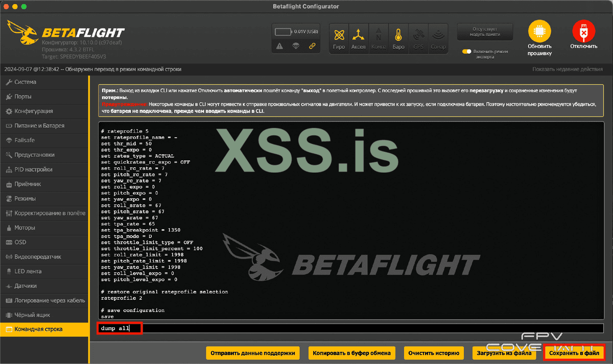Click the warning triangle status icon
Viewport: 613px width, 364px height.
pos(279,46)
